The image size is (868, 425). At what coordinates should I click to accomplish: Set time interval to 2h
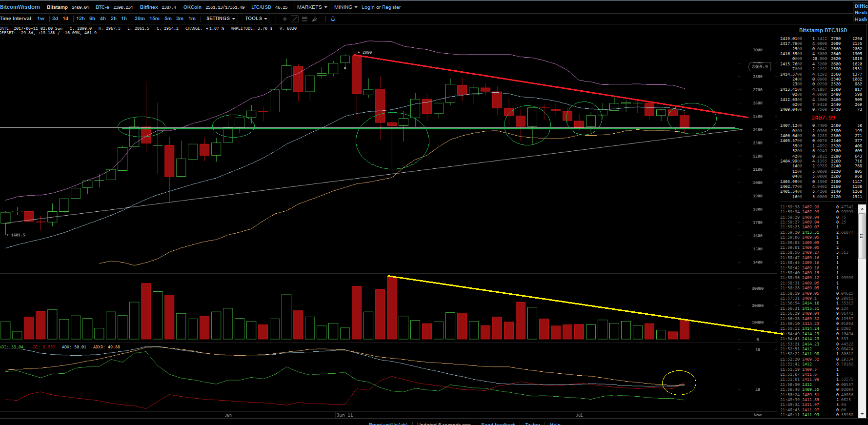[x=114, y=19]
